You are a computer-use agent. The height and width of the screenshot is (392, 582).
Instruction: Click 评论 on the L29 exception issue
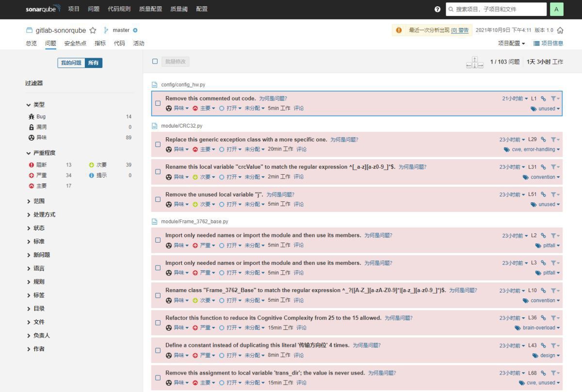coord(301,149)
